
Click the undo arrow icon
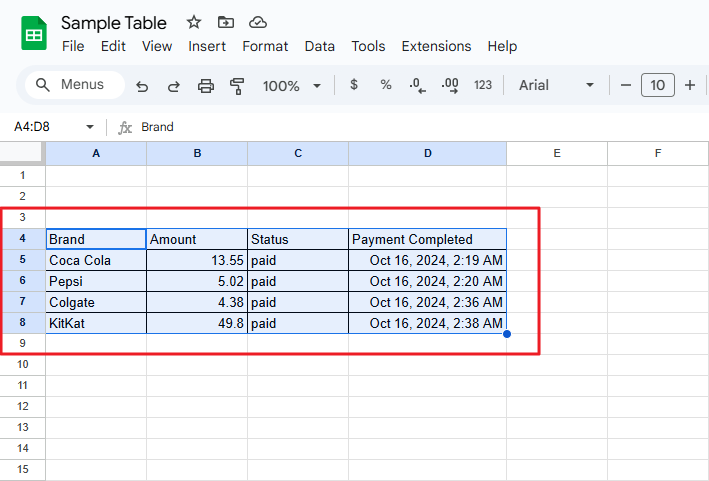click(142, 85)
